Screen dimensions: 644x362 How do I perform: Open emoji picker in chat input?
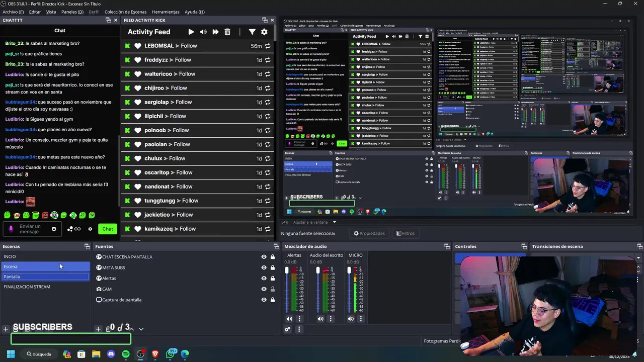[54, 229]
